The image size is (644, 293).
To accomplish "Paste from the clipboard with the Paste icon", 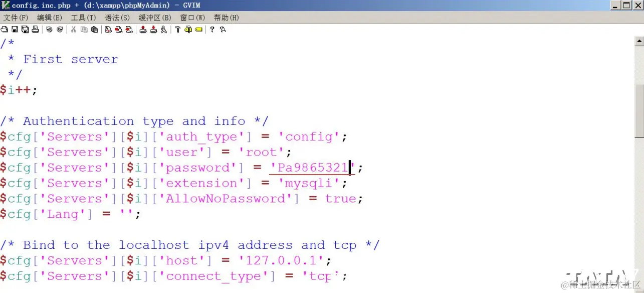I will [94, 30].
